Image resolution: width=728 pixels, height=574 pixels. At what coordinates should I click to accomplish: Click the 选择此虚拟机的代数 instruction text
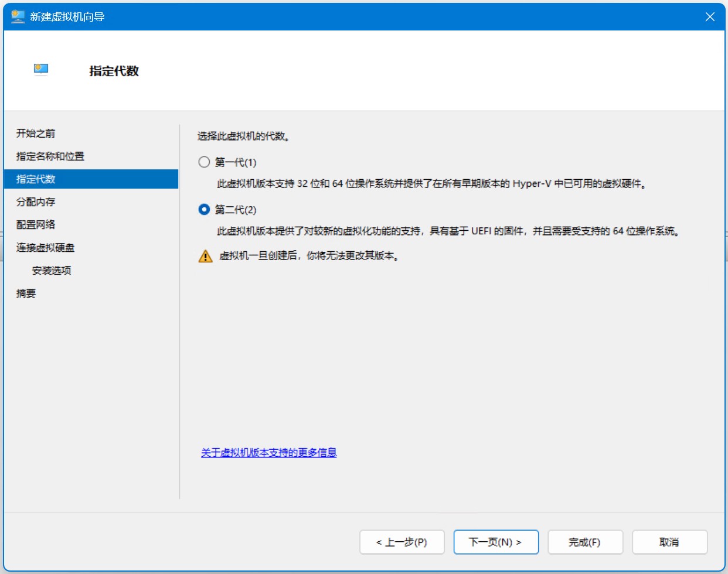click(x=244, y=136)
